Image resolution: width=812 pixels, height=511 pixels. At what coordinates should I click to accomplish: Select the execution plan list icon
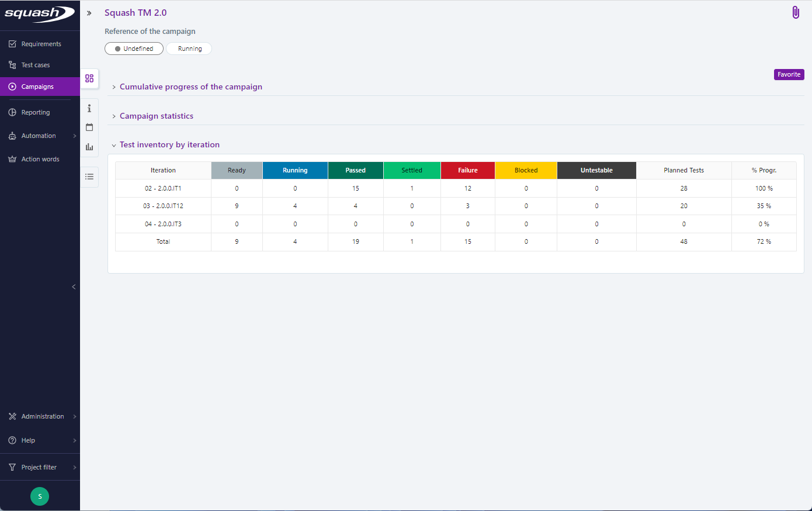[x=89, y=177]
